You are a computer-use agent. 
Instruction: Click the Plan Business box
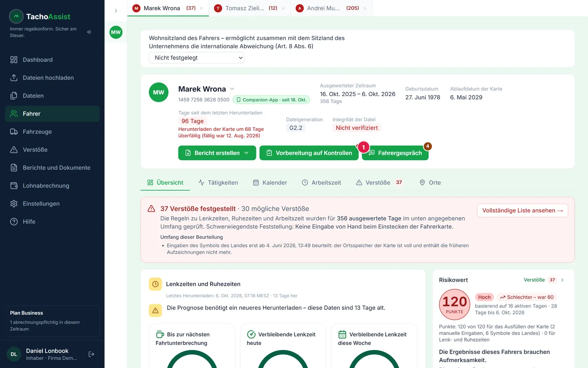click(x=52, y=321)
